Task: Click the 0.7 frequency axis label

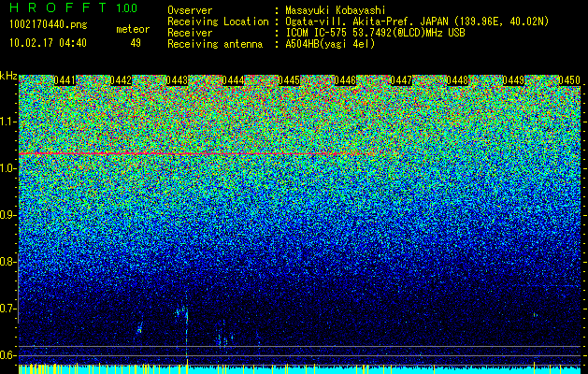Action: click(8, 309)
